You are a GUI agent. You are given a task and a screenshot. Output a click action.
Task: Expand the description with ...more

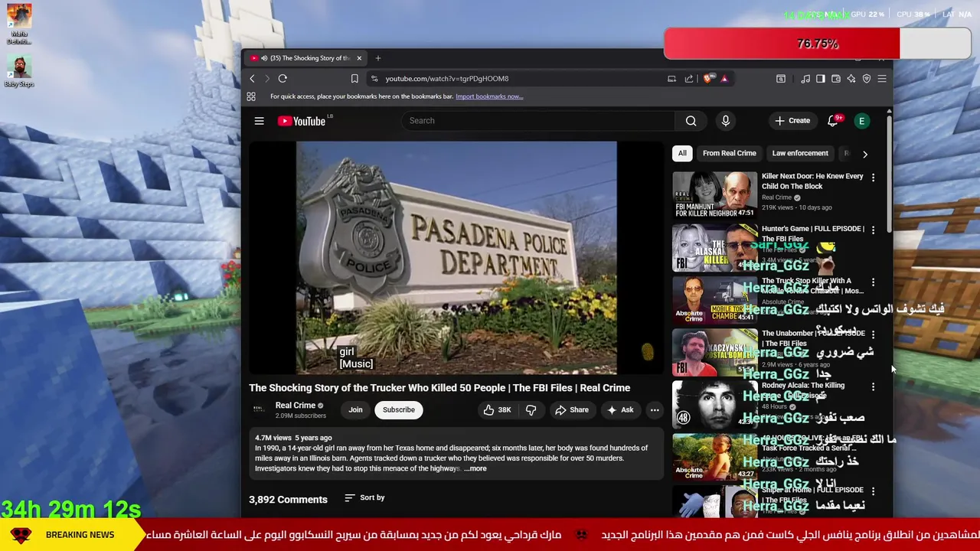pyautogui.click(x=475, y=468)
